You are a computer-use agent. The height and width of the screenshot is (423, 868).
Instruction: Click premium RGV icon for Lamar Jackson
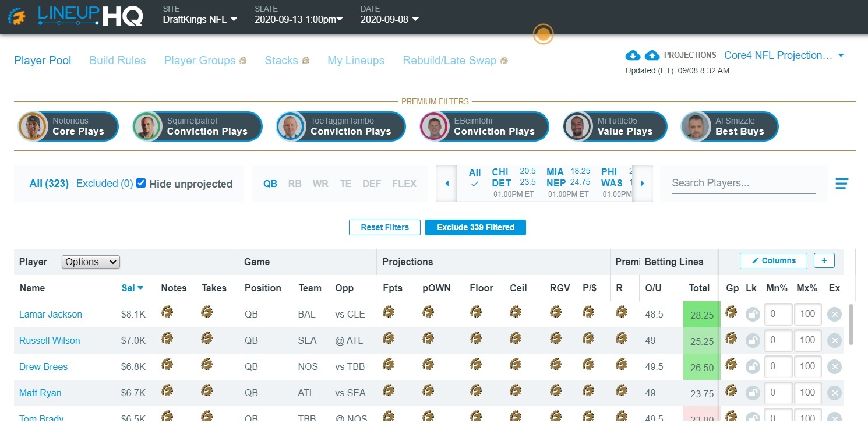click(556, 313)
